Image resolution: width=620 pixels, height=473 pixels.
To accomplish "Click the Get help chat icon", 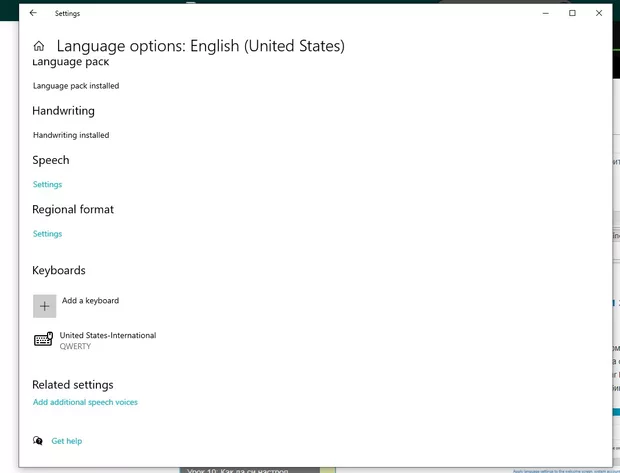I will pos(38,441).
